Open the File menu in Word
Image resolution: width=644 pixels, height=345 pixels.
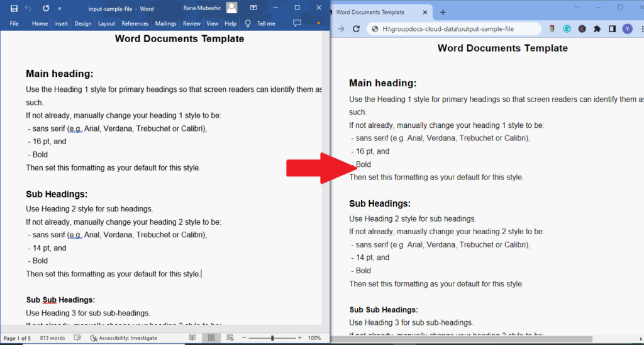click(x=14, y=23)
